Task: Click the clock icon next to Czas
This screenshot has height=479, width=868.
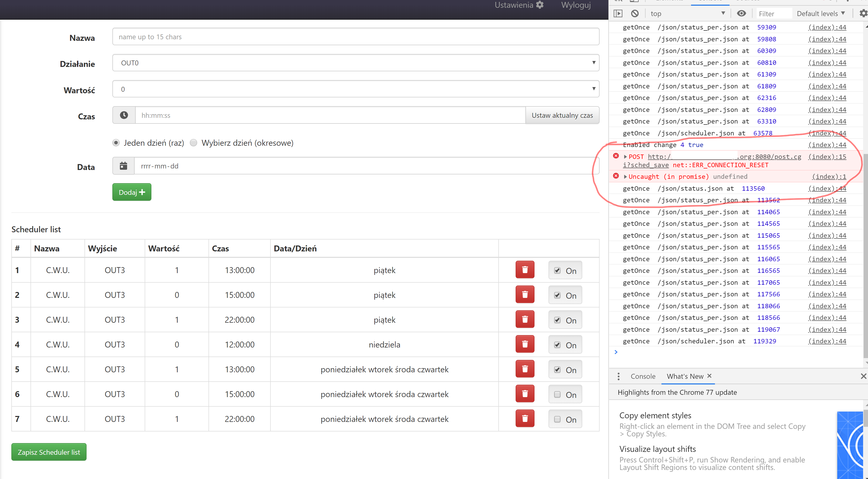Action: pos(124,115)
